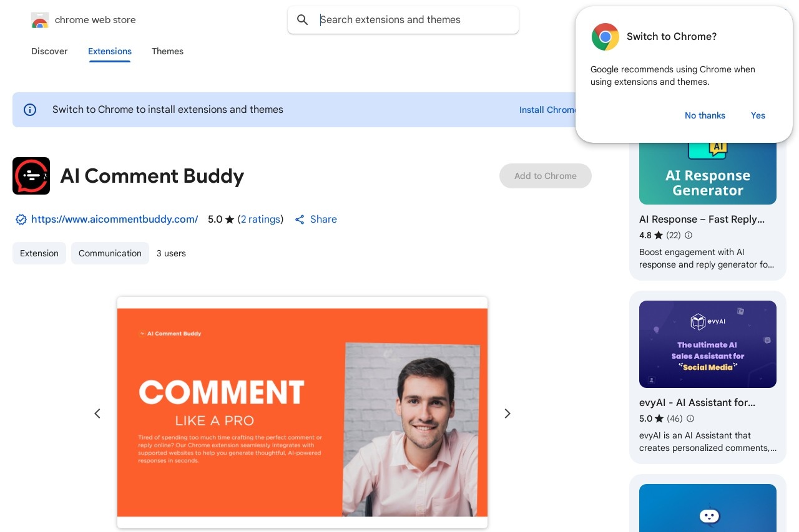799x532 pixels.
Task: Open the aicommentbuddy.com website link
Action: tap(115, 220)
